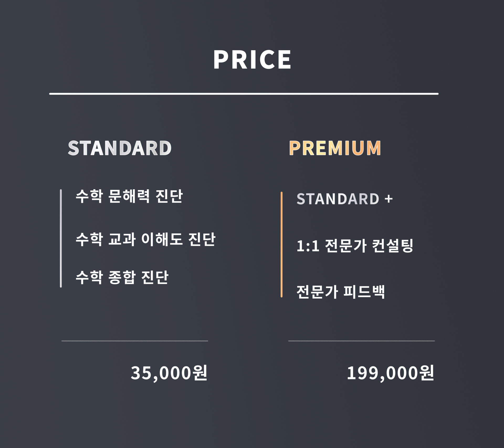Viewport: 504px width, 448px height.
Task: Click the PRICE title heading
Action: (x=252, y=60)
